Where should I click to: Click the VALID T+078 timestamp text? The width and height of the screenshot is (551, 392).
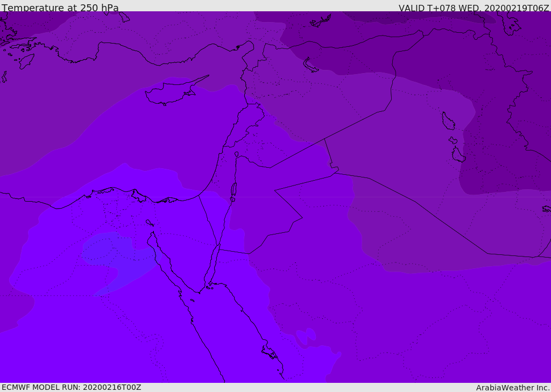click(x=474, y=8)
